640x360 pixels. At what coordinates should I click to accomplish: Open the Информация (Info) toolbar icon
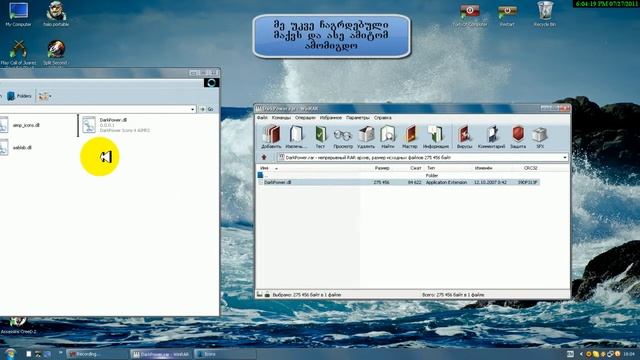436,137
